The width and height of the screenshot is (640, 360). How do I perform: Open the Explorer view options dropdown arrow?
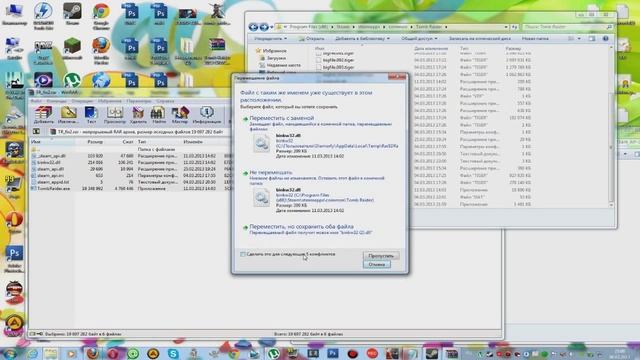pyautogui.click(x=579, y=38)
